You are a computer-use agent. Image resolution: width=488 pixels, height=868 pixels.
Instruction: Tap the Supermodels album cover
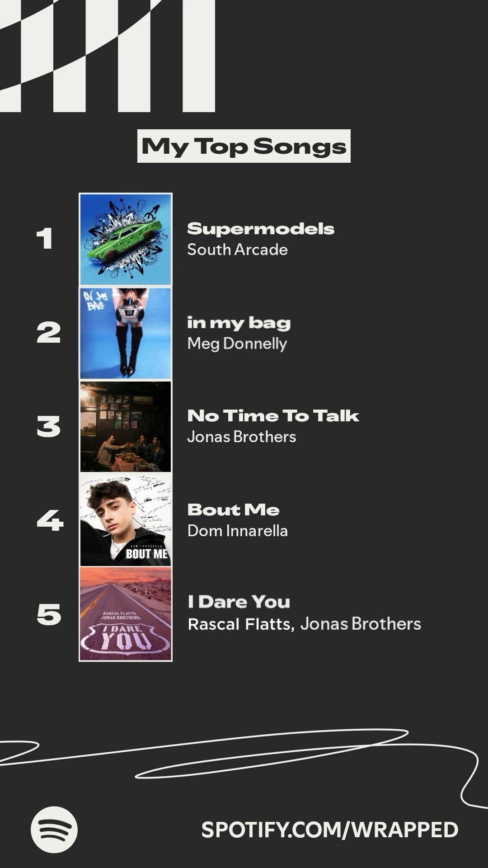pos(126,239)
